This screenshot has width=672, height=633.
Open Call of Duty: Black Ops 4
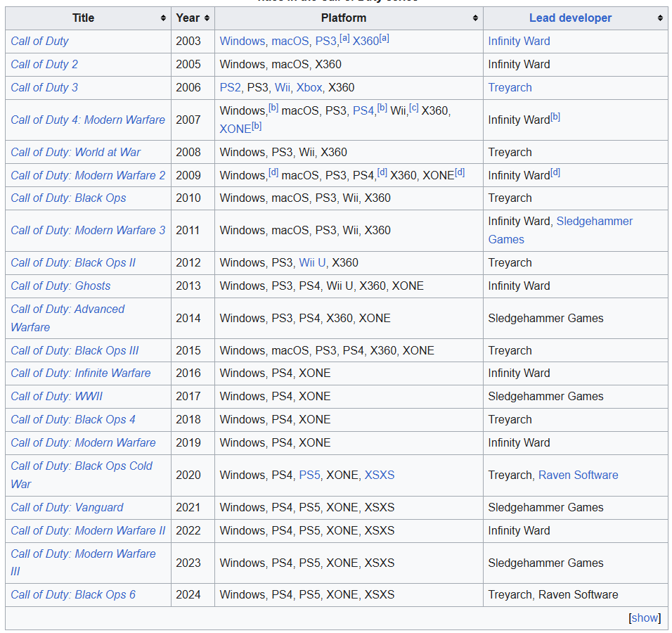pos(73,419)
